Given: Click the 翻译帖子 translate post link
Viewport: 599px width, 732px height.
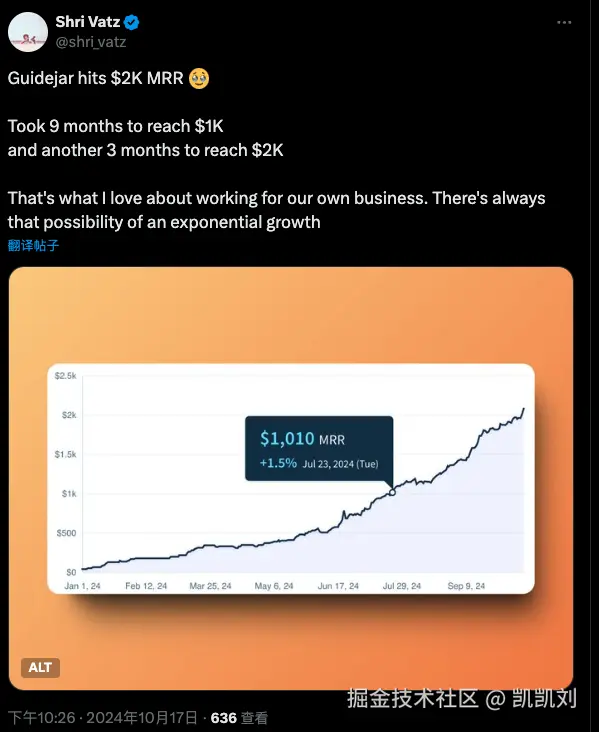Looking at the screenshot, I should tap(33, 245).
